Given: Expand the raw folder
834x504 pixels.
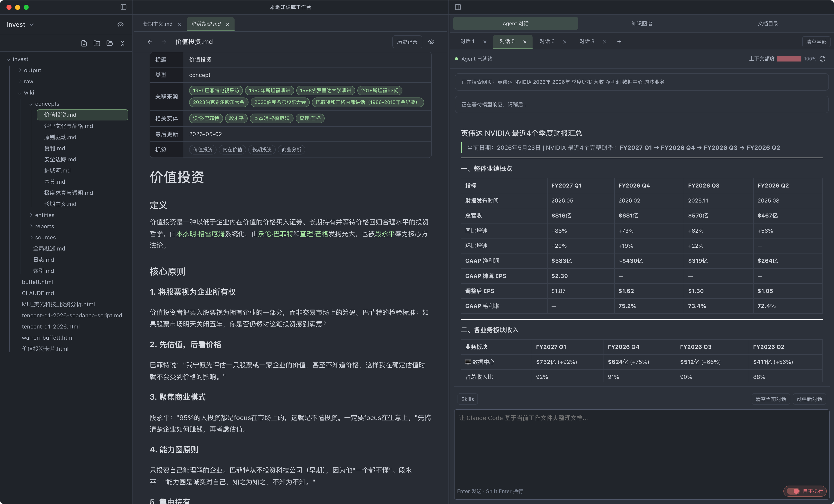Looking at the screenshot, I should (20, 81).
